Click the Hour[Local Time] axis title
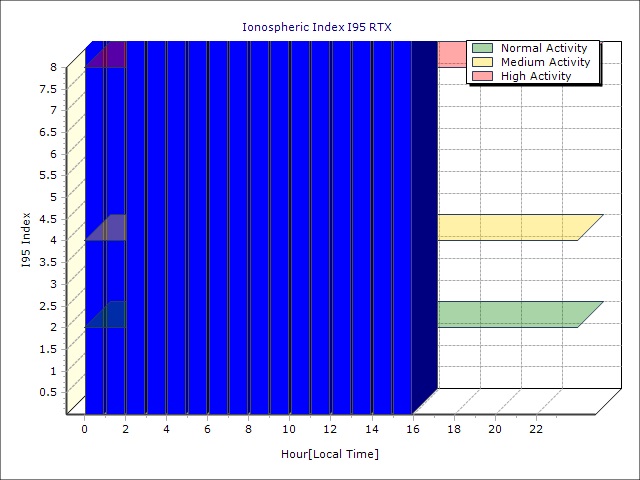Viewport: 640px width, 480px height. click(x=330, y=454)
